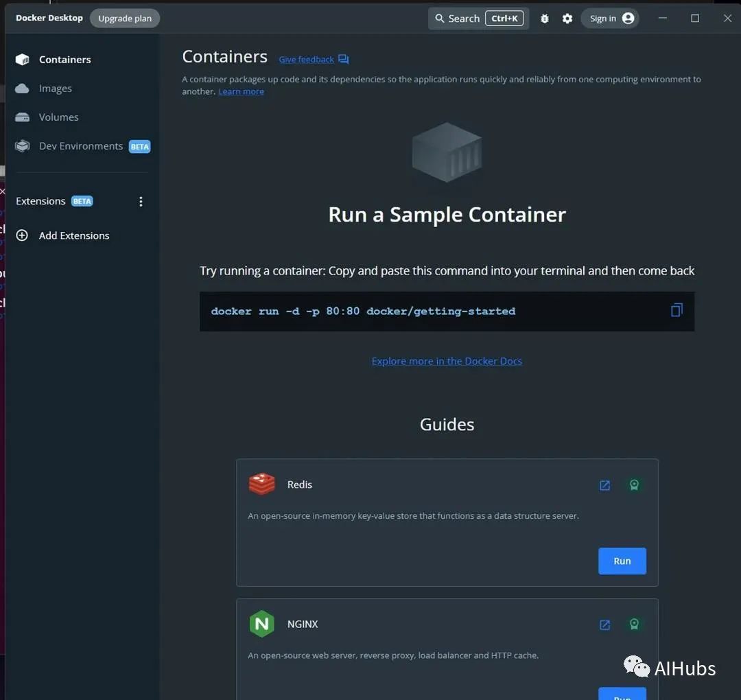Viewport: 741px width, 700px height.
Task: Click Redis official image badge icon
Action: [634, 485]
